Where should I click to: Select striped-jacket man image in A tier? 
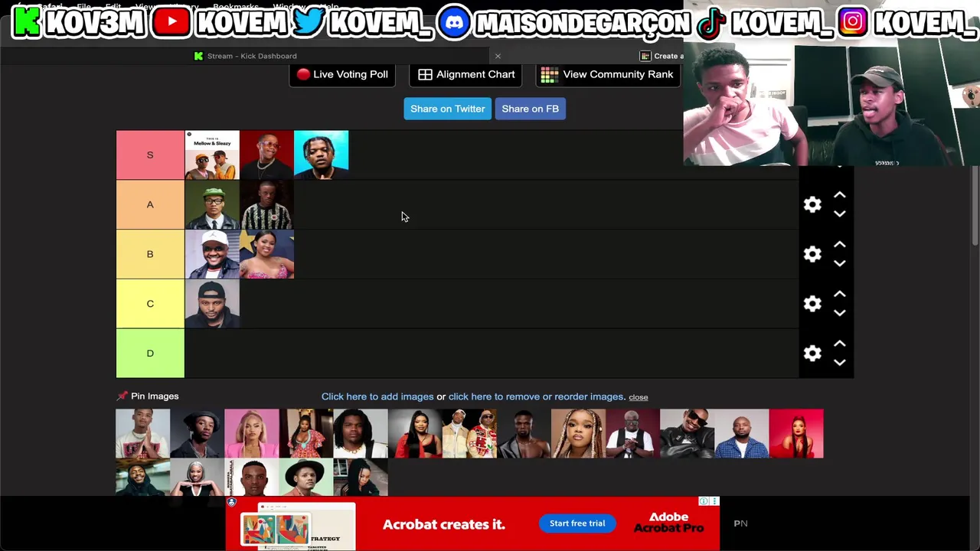coord(266,204)
